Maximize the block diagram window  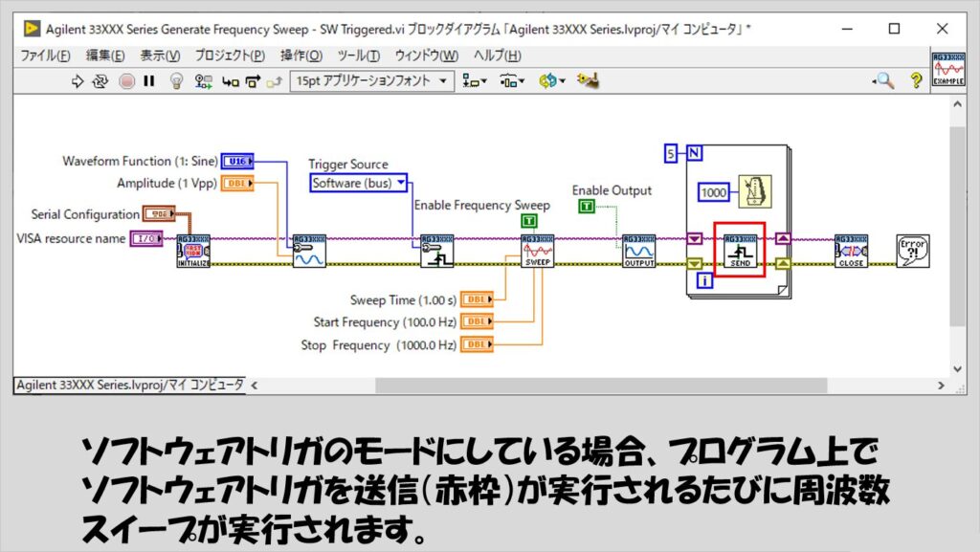895,29
